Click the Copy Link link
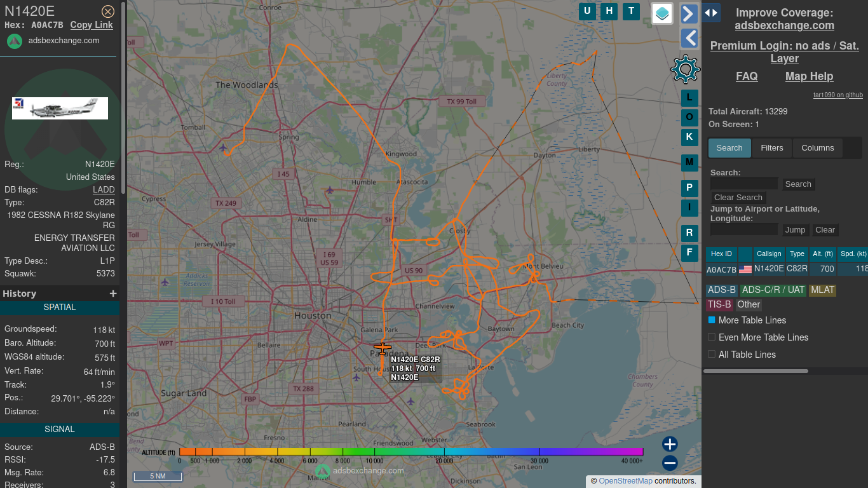The height and width of the screenshot is (488, 868). pos(92,25)
